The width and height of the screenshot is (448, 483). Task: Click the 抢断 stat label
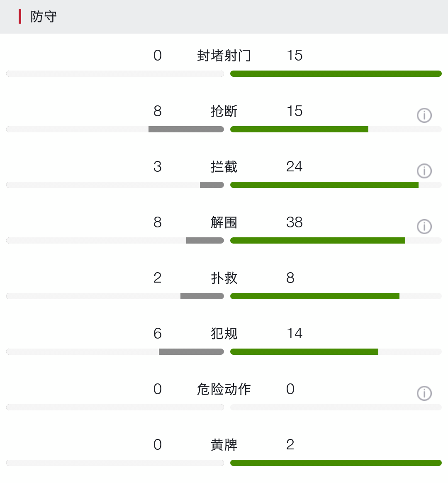pyautogui.click(x=224, y=111)
